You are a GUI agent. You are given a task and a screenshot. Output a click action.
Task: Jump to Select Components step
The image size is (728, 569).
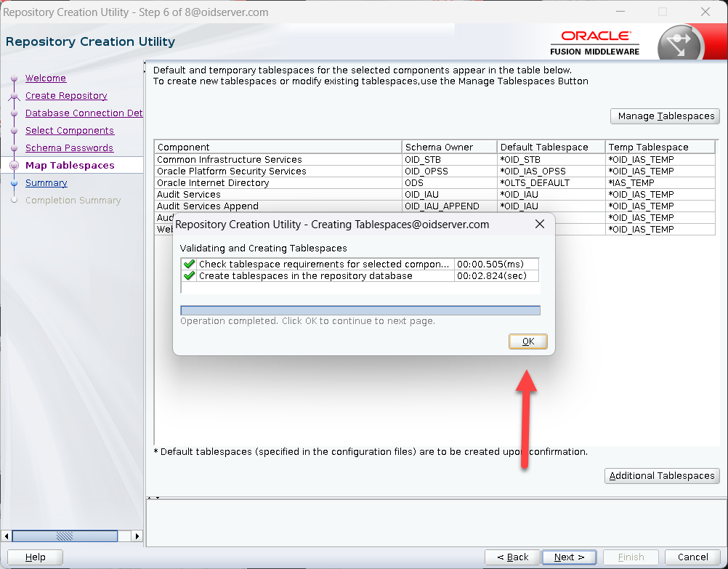[70, 131]
